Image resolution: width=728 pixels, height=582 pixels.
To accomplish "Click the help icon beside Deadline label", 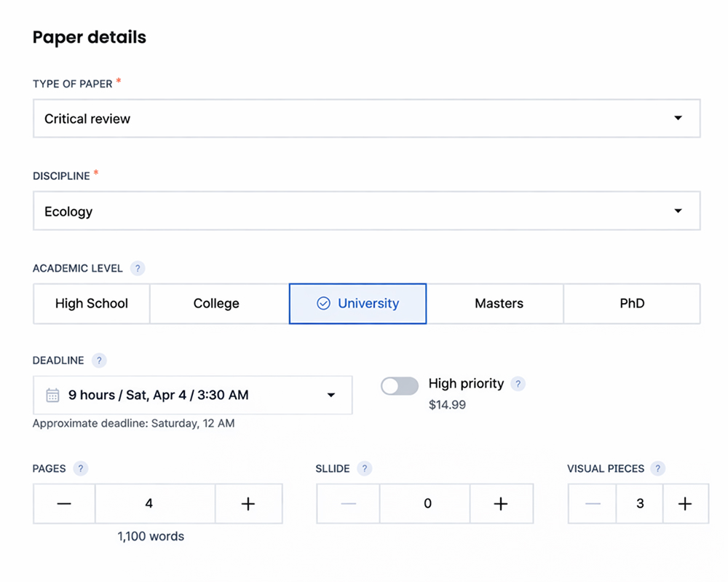I will pos(99,361).
